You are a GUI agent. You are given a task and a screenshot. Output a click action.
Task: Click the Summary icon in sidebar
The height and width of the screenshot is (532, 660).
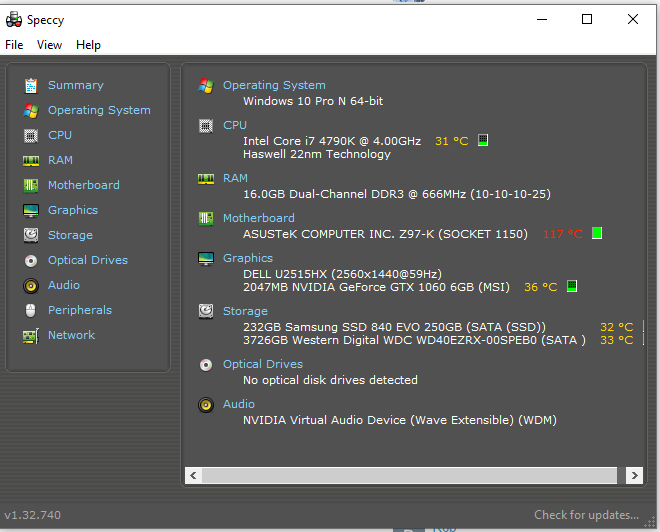coord(31,85)
